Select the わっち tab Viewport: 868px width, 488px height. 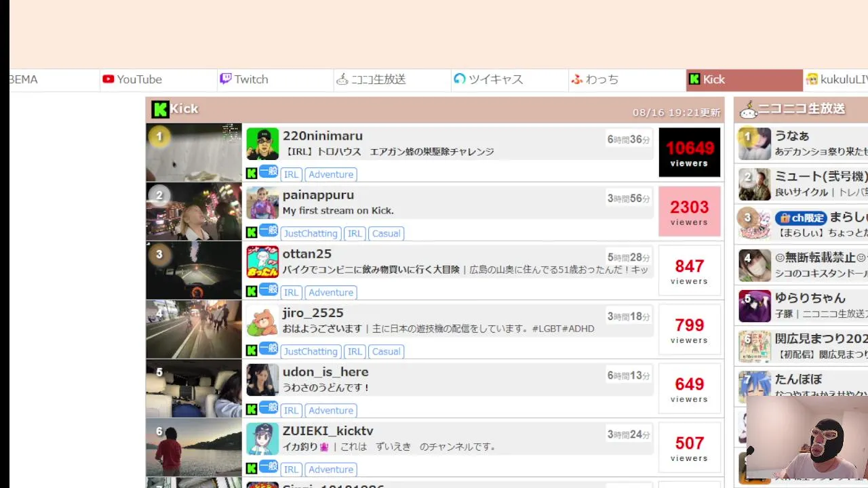click(x=627, y=79)
